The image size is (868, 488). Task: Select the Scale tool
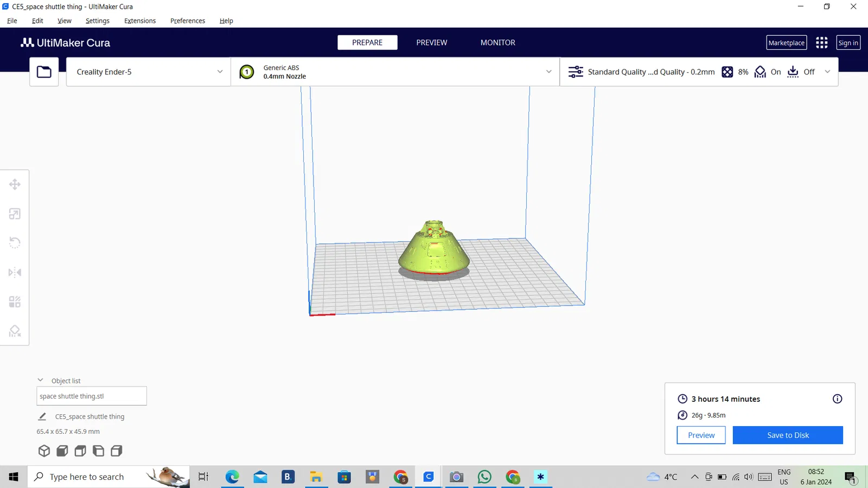pos(15,214)
